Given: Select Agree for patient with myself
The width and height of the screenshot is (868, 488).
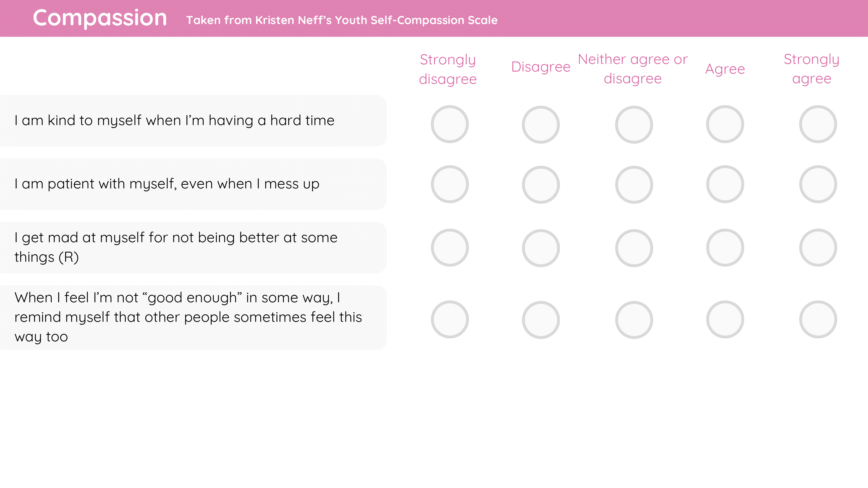Looking at the screenshot, I should (x=725, y=184).
